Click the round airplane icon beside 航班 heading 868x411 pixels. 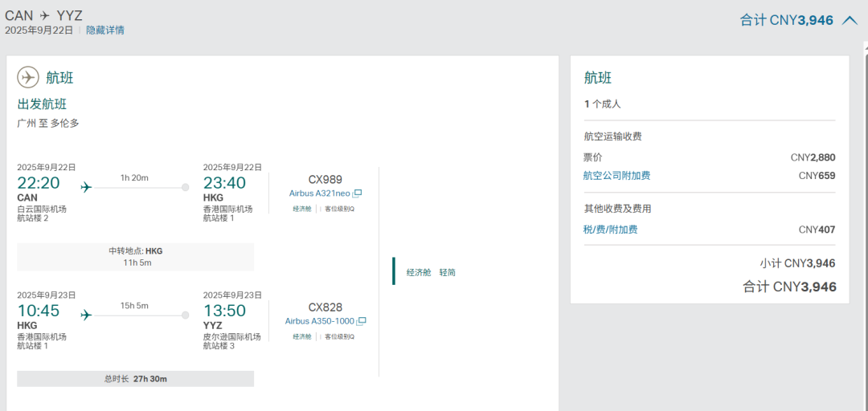[x=28, y=77]
